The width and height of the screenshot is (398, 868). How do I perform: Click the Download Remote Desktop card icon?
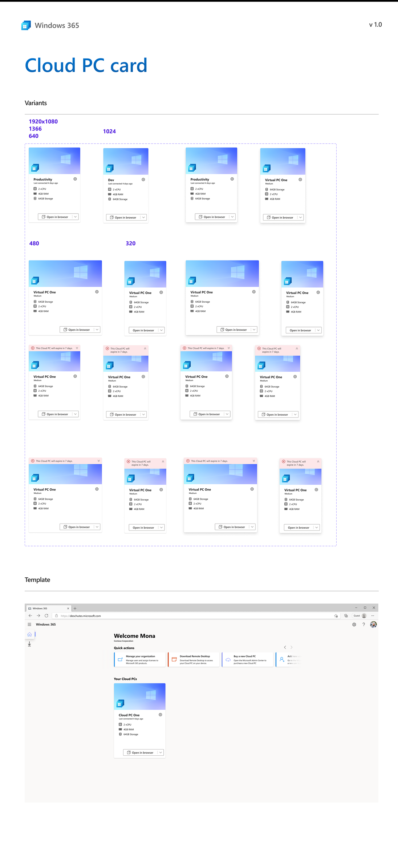(174, 659)
